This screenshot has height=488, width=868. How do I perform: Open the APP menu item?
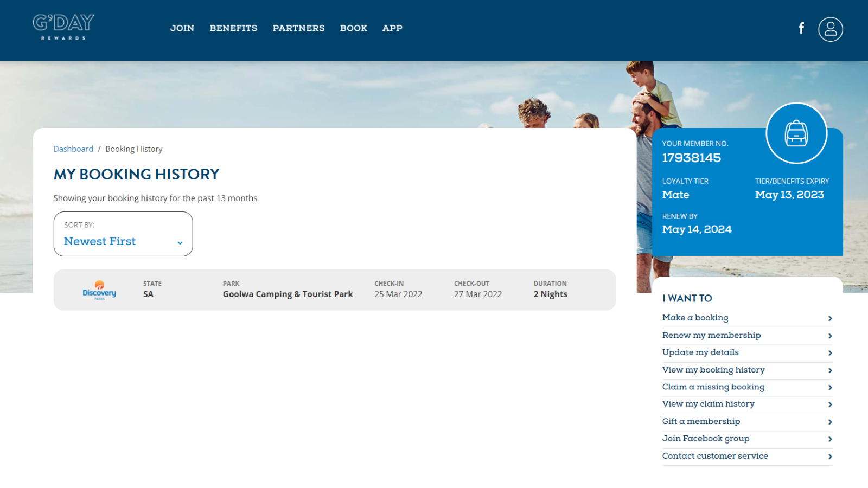pyautogui.click(x=392, y=28)
